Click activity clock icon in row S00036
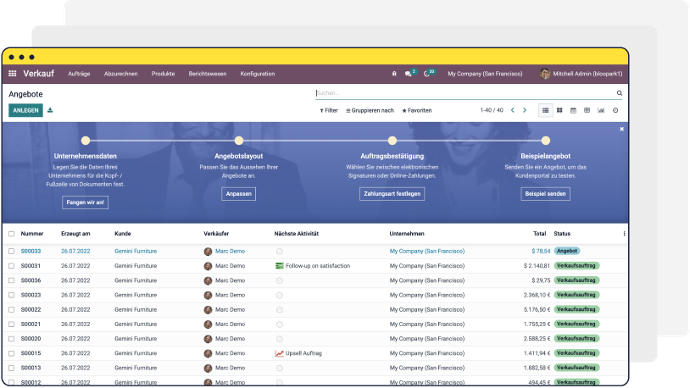Screen dimensions: 690x388 click(279, 281)
